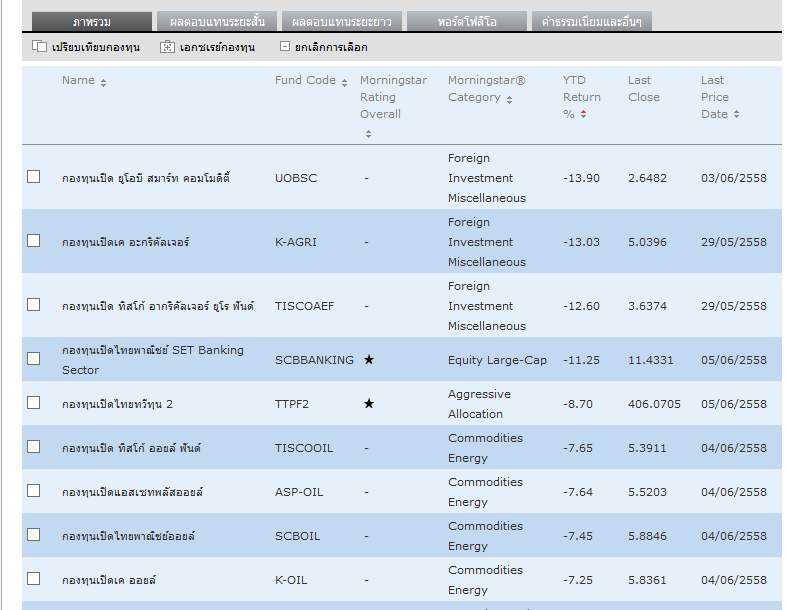Click the star rating of SCBBANKING
788x610 pixels.
[x=369, y=359]
